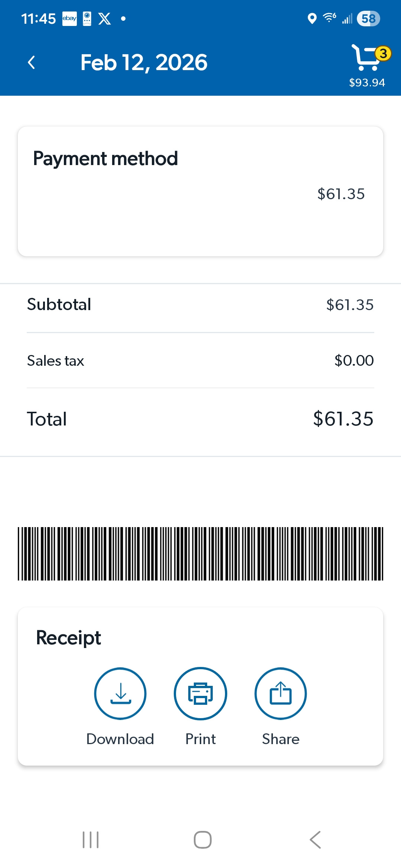Tap the Share receipt icon
The image size is (401, 868).
pos(281,693)
